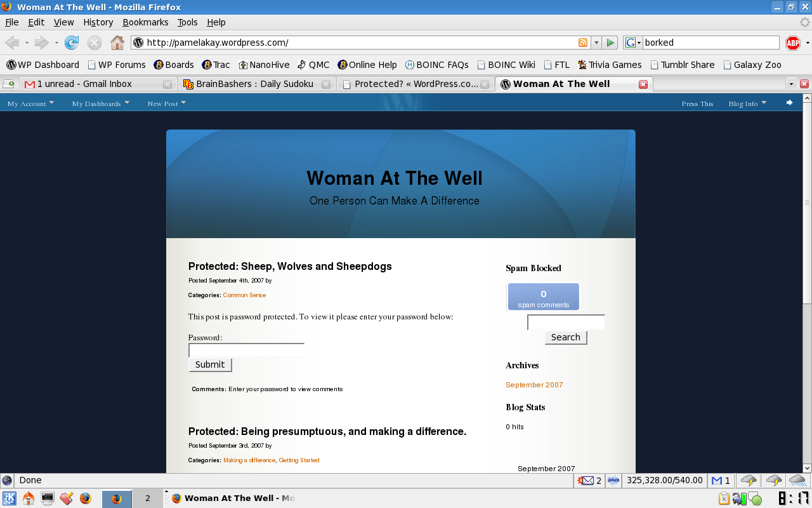Expand the My Account dropdown
Screen dimensions: 812x508
pyautogui.click(x=30, y=104)
